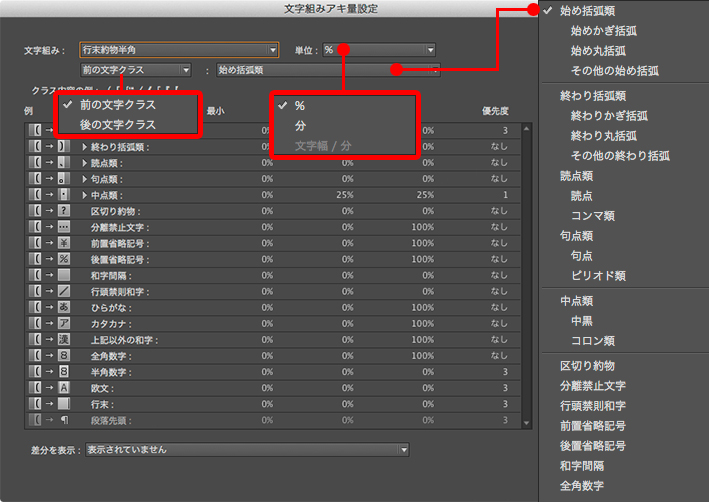The width and height of the screenshot is (709, 502).
Task: Choose 前の文字クラス in the popup menu
Action: tap(118, 105)
